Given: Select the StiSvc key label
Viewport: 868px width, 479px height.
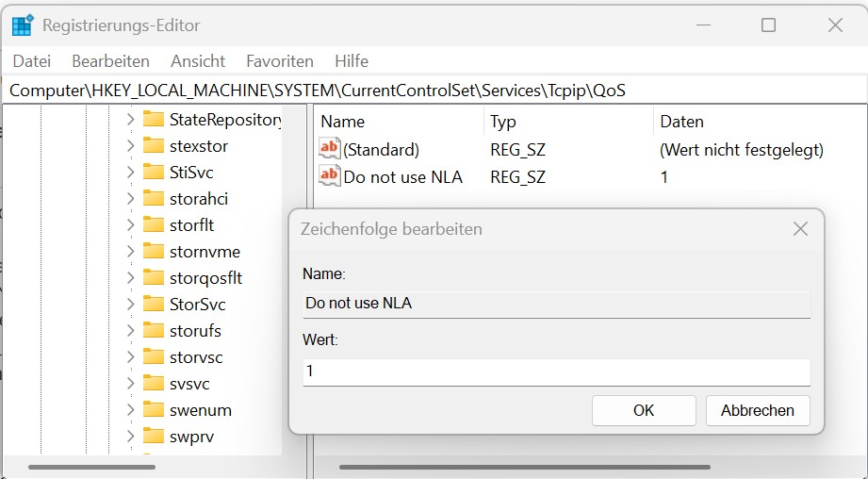Looking at the screenshot, I should coord(191,173).
